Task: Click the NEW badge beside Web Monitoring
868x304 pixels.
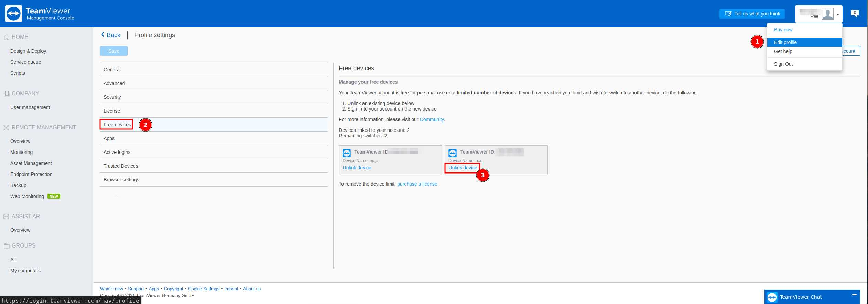Action: (x=54, y=196)
